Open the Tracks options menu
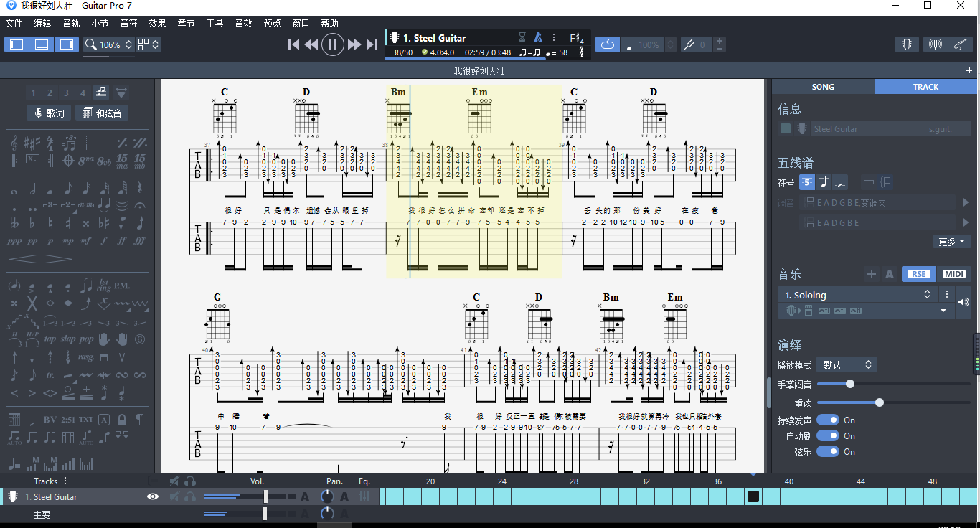This screenshot has width=980, height=528. 65,481
